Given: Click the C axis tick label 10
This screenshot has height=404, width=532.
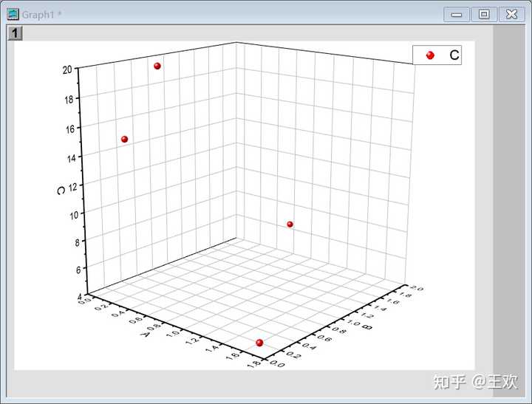Looking at the screenshot, I should click(74, 215).
